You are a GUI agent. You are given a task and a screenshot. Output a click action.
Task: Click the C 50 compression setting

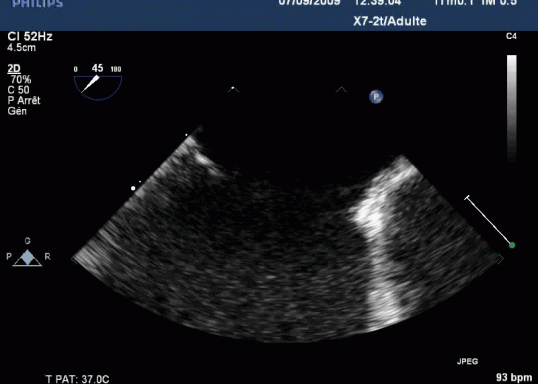click(19, 90)
